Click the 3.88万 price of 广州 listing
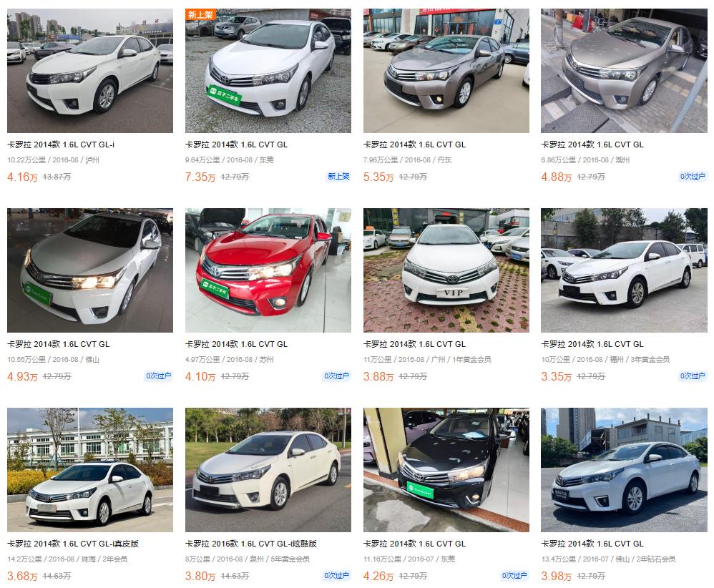 (x=378, y=376)
